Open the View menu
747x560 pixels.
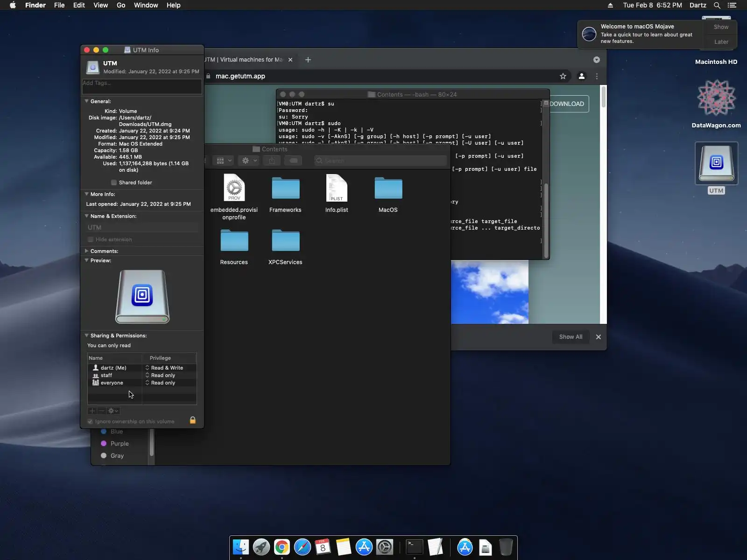[100, 5]
